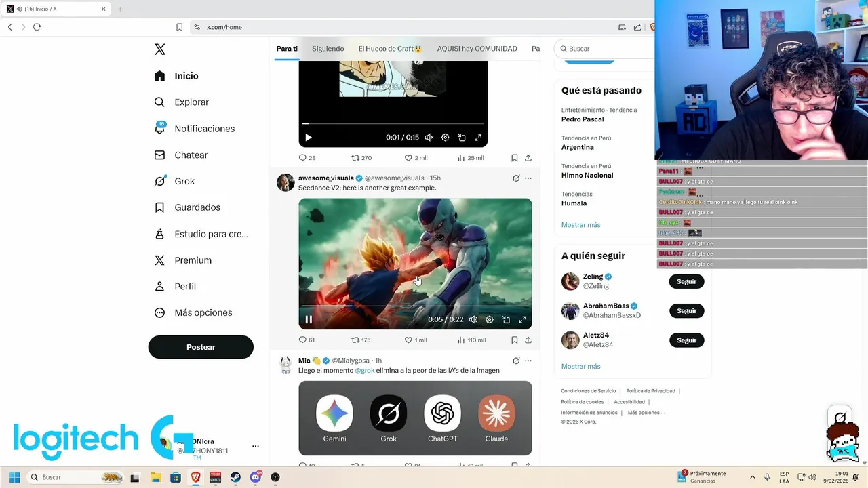Click the top video's progress bar
The width and height of the screenshot is (868, 488).
tap(393, 124)
